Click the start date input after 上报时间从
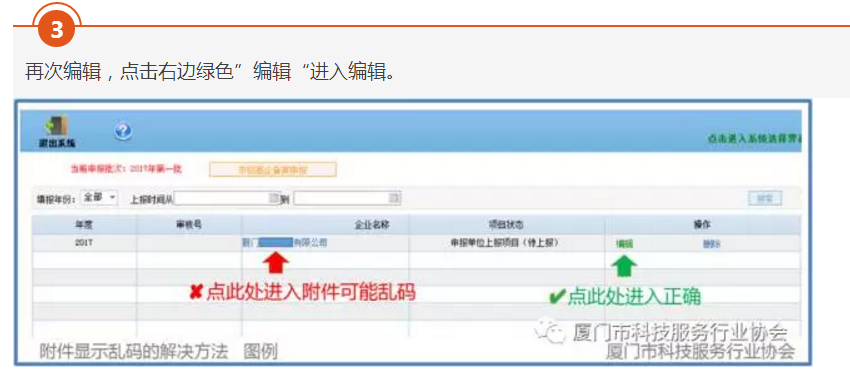This screenshot has width=850, height=375. (x=227, y=198)
